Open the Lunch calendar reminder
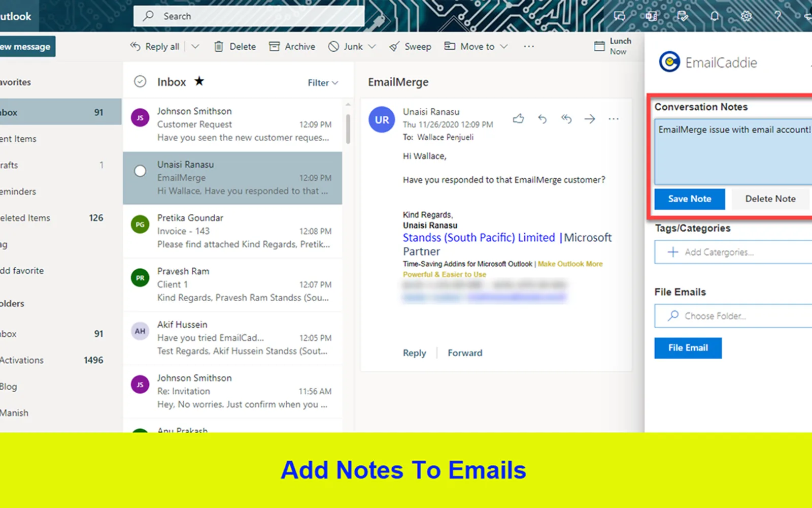The width and height of the screenshot is (812, 508). (613, 46)
